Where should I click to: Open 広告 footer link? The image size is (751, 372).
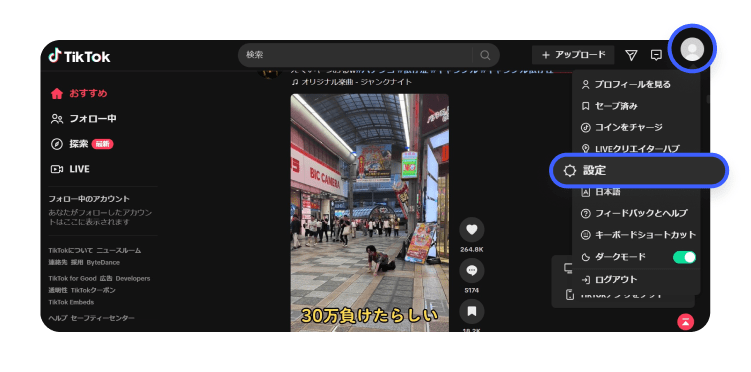[106, 278]
